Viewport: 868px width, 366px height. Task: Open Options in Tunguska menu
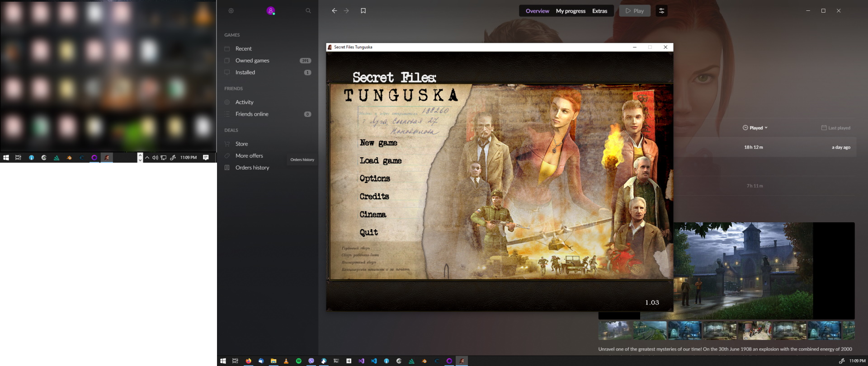pos(375,178)
